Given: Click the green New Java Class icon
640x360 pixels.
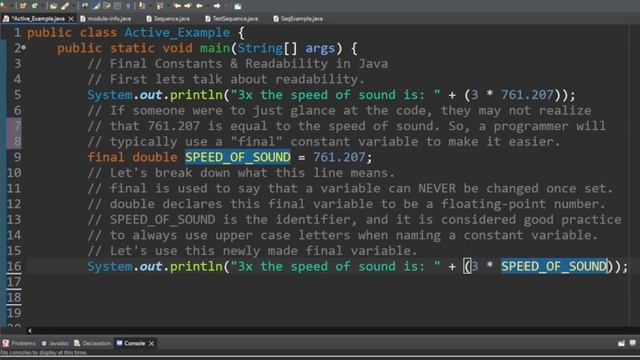Looking at the screenshot, I should pyautogui.click(x=35, y=6).
